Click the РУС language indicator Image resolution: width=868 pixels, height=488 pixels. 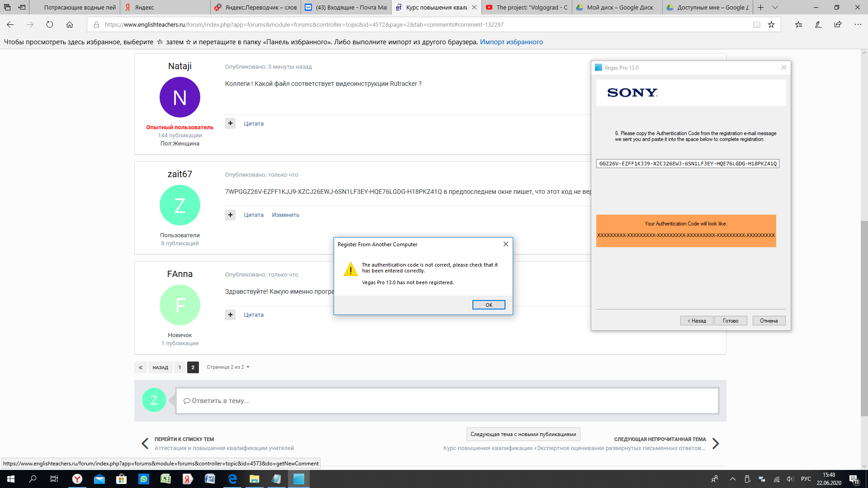pos(806,479)
